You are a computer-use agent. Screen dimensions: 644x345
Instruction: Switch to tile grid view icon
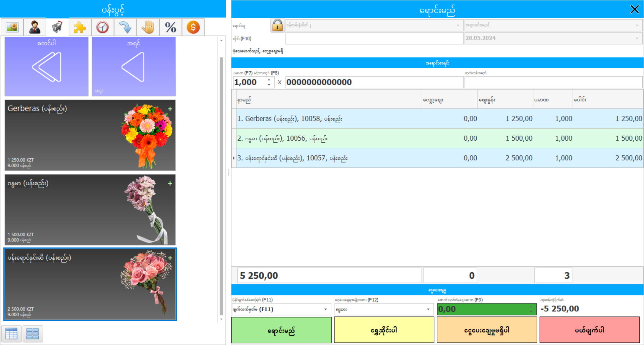(x=33, y=334)
